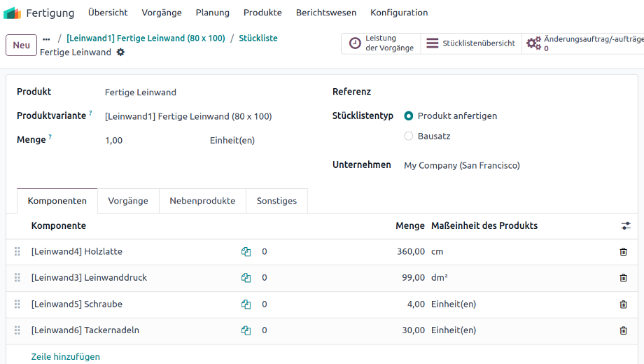Grab the drag handle of Leinwanddruck row
The height and width of the screenshot is (364, 644).
(17, 278)
